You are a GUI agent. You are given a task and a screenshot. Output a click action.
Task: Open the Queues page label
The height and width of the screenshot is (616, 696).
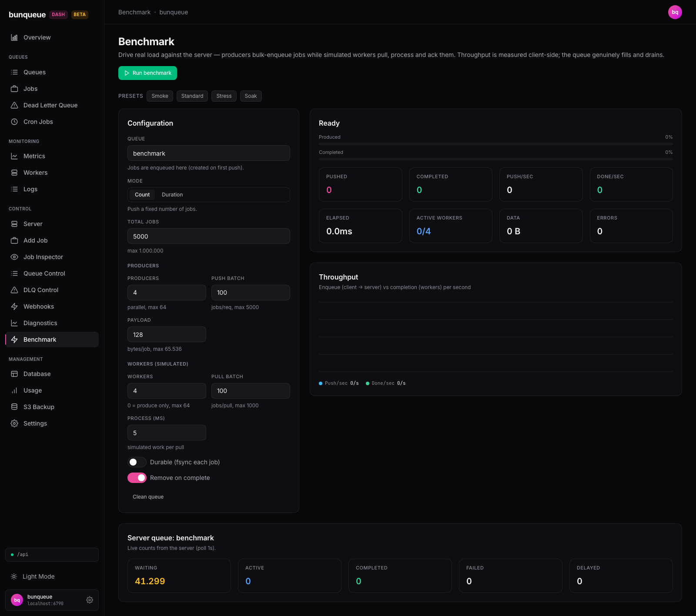pyautogui.click(x=34, y=72)
